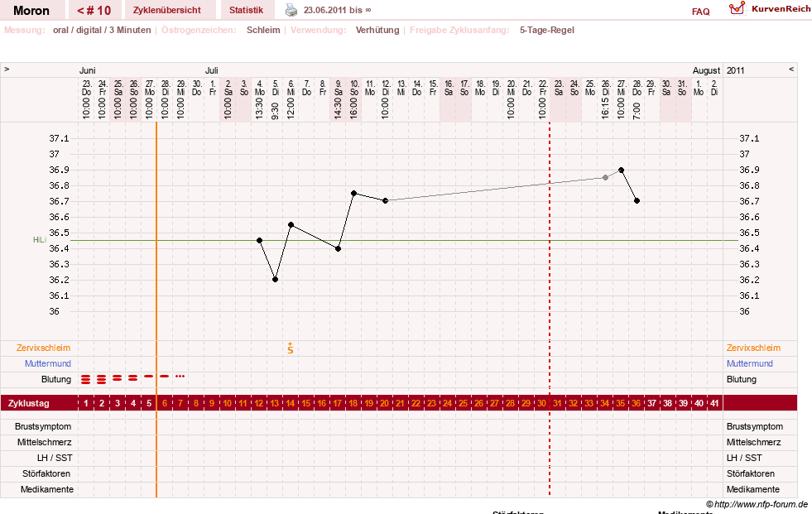Click the temperature point on cycle day 20
The width and height of the screenshot is (812, 514).
(x=385, y=201)
